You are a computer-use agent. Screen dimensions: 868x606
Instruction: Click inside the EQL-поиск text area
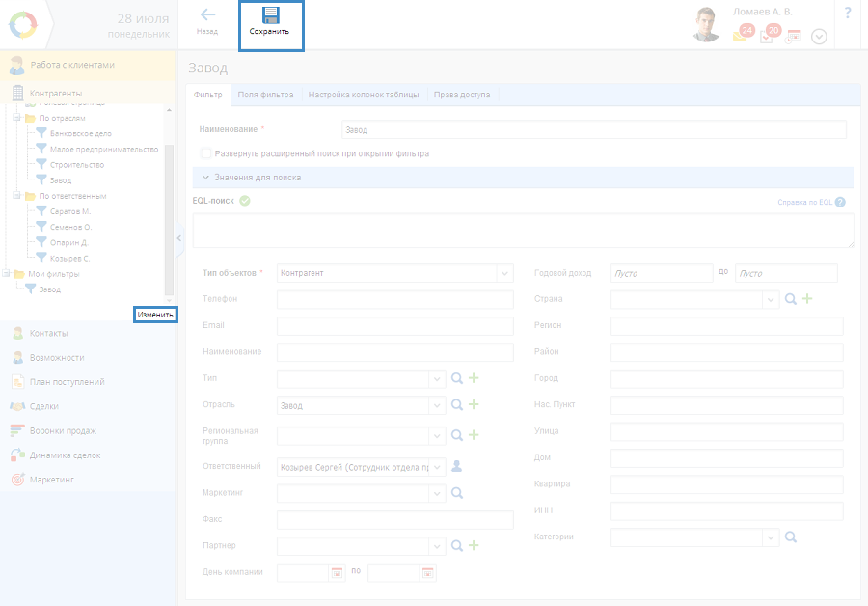[523, 231]
